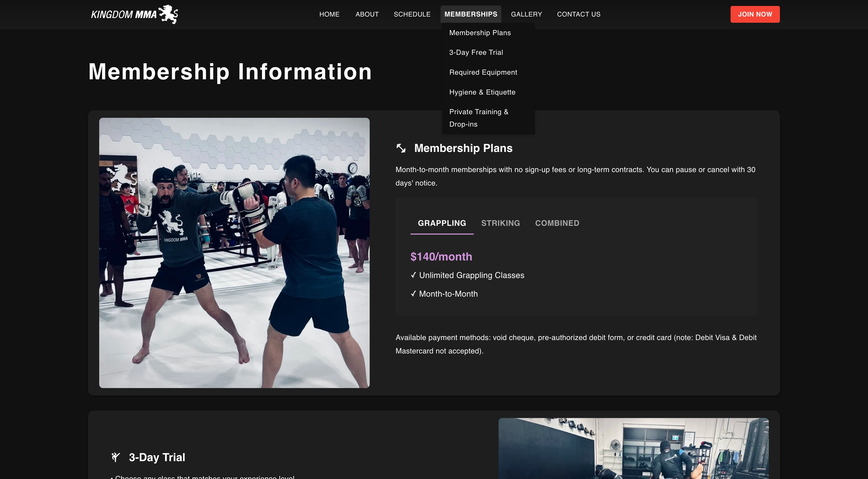Click the dumbbell icon beside Membership Plans heading
The width and height of the screenshot is (868, 479).
click(401, 148)
